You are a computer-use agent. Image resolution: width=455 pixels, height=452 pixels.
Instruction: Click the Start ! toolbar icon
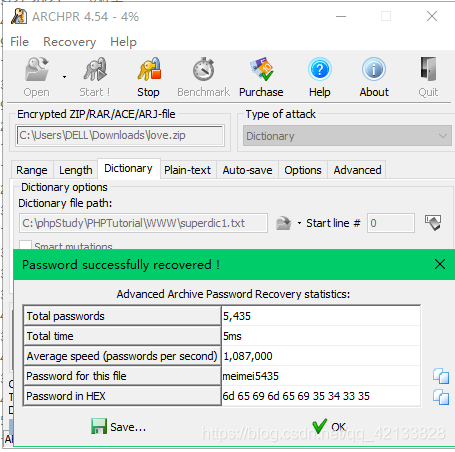click(x=95, y=69)
